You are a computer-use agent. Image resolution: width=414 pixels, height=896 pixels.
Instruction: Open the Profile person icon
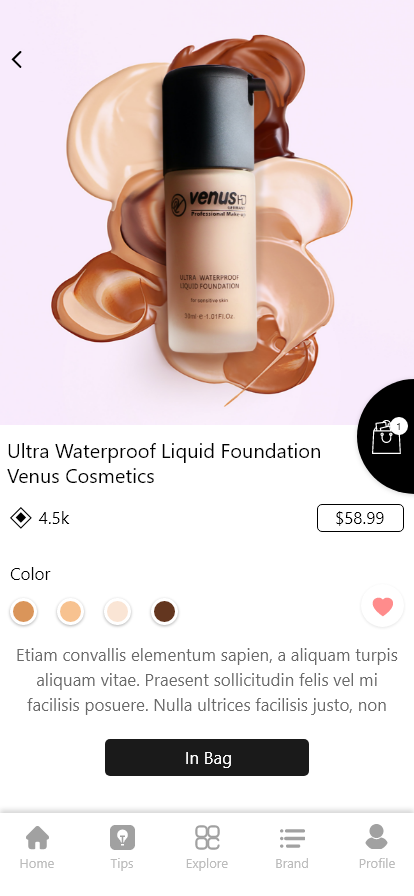point(376,837)
